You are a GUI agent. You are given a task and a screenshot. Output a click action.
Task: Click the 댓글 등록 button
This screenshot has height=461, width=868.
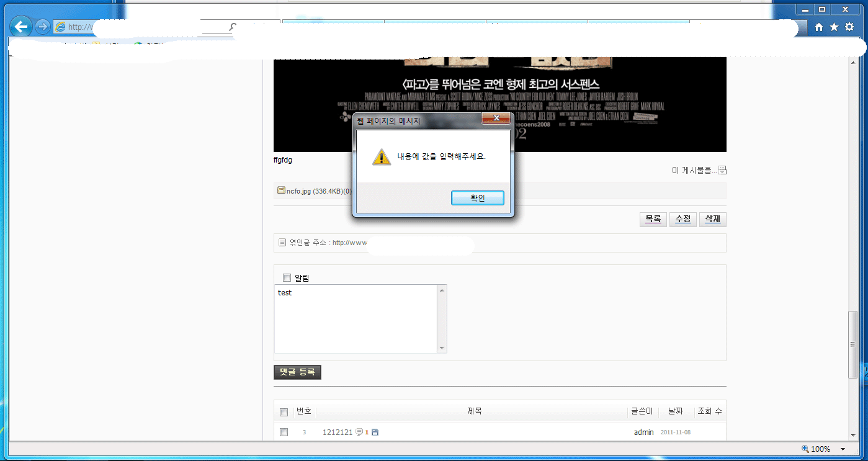[x=297, y=372]
